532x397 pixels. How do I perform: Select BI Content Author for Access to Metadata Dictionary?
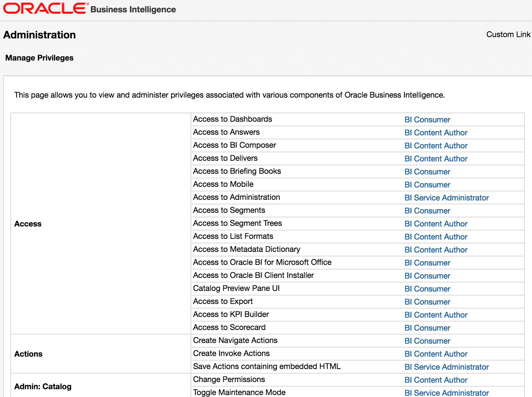(436, 250)
